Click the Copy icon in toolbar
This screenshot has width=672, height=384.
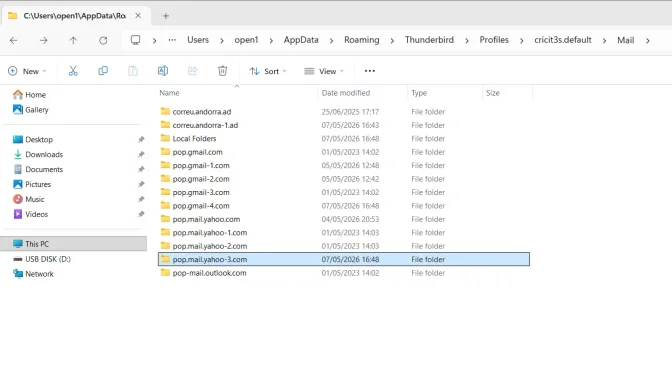(103, 71)
